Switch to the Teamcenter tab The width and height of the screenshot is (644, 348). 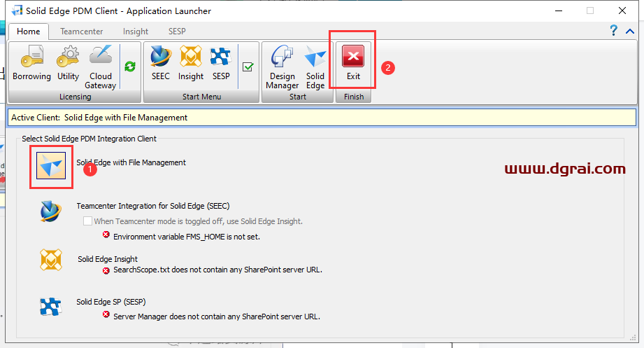click(x=81, y=32)
